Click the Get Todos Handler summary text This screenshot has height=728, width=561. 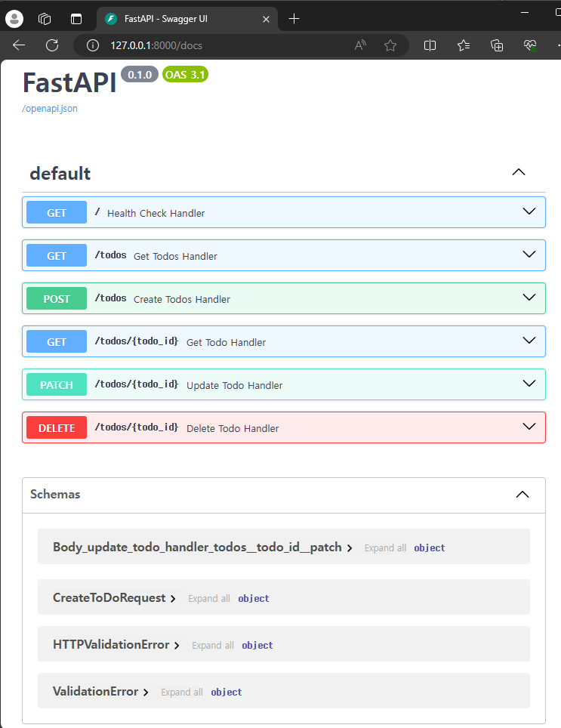175,256
